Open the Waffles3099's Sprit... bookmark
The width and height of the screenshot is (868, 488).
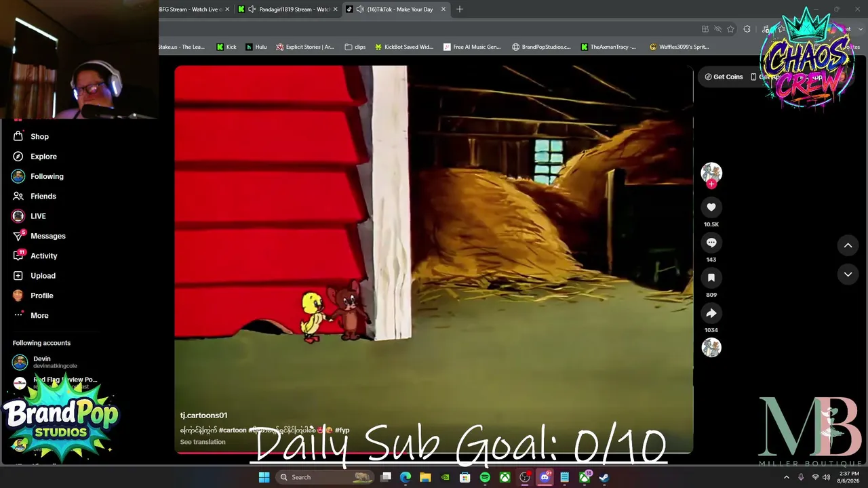pos(679,47)
